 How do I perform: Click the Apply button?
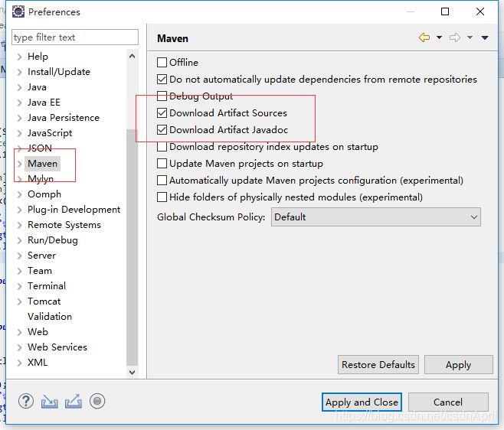458,364
